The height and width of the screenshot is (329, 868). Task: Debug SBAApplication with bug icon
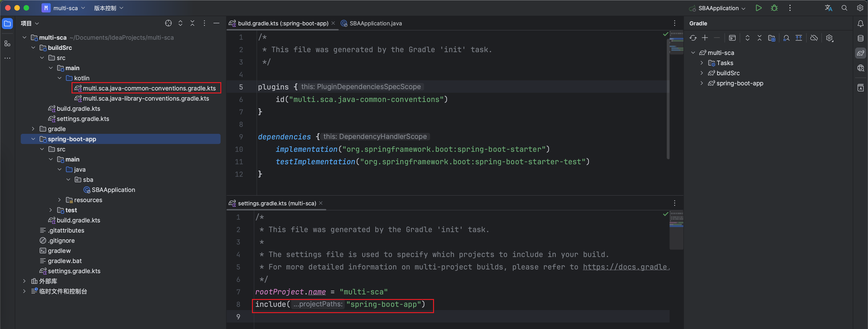click(x=774, y=8)
